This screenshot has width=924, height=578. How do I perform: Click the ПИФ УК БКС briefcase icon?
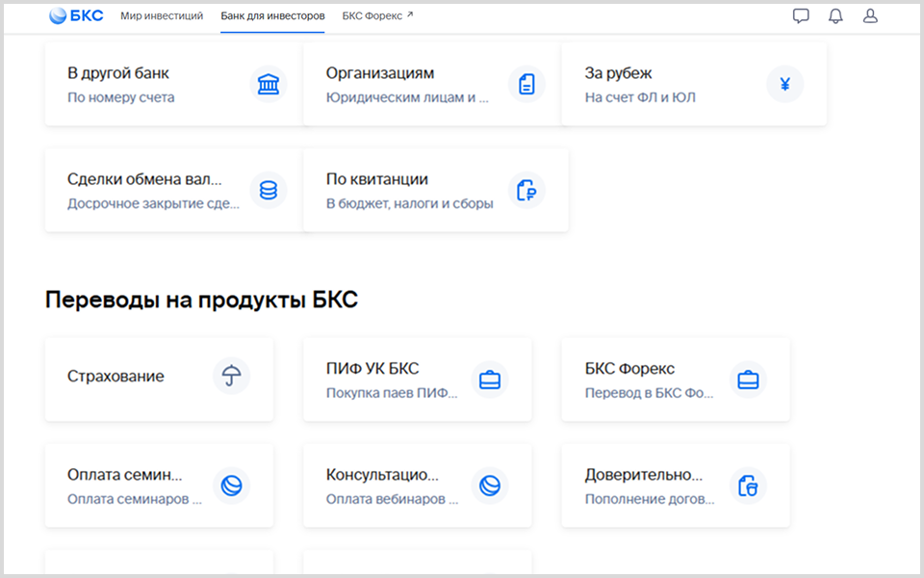pos(490,380)
